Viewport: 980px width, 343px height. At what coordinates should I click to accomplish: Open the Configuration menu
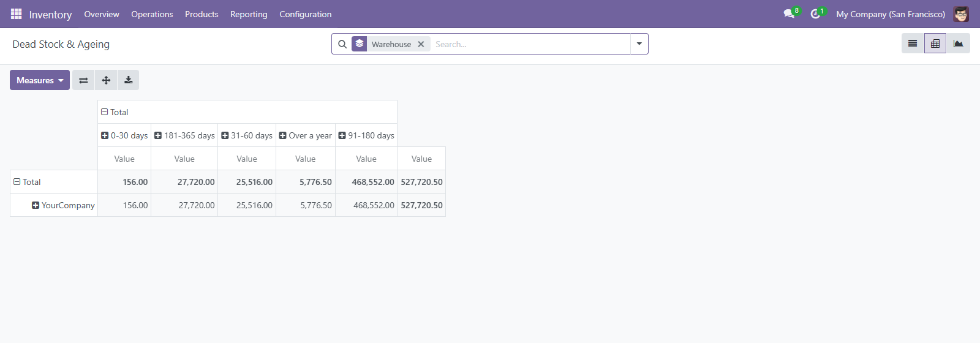coord(306,14)
